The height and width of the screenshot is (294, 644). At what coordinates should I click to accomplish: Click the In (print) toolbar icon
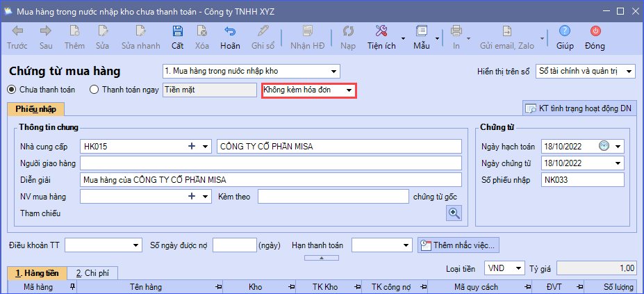pos(456,31)
